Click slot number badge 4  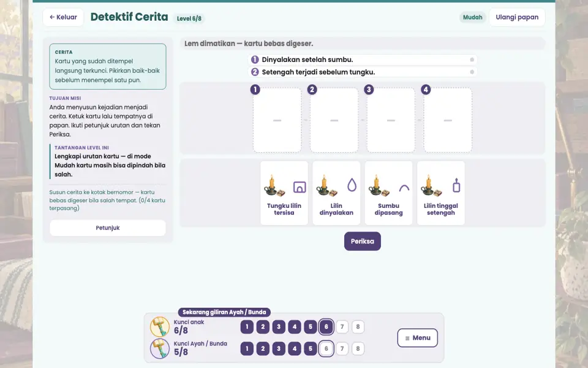[426, 90]
